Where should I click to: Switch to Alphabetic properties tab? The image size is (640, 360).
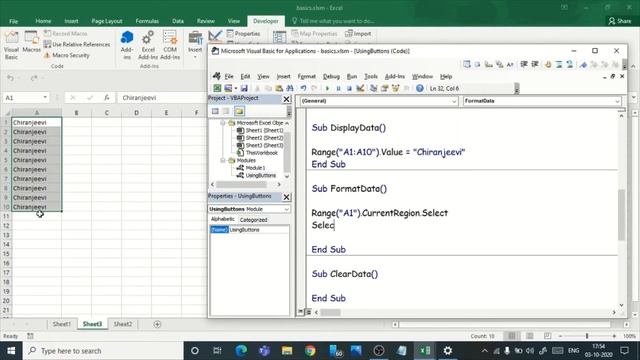point(222,219)
